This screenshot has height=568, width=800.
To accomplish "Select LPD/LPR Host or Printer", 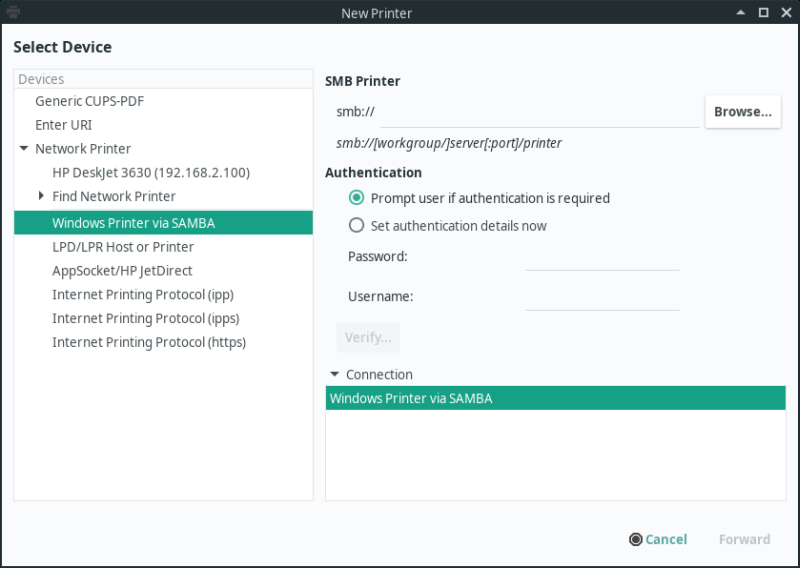I will tap(123, 247).
